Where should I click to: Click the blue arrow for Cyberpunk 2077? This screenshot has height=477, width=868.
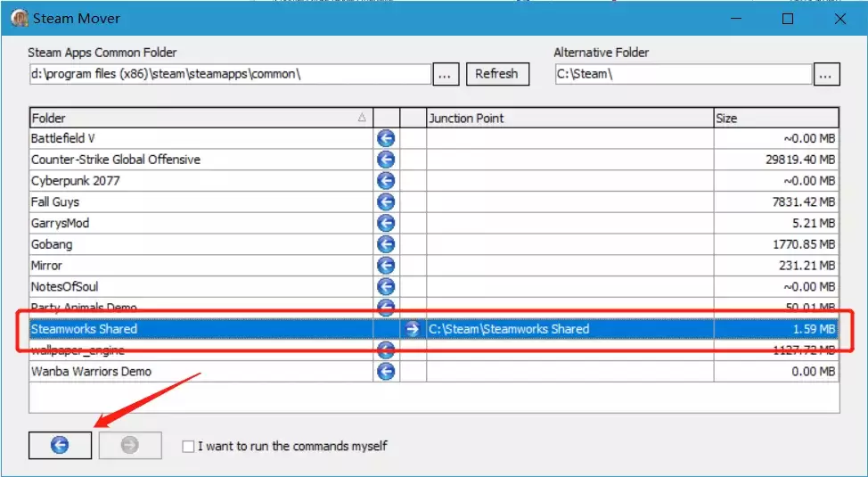pos(386,181)
